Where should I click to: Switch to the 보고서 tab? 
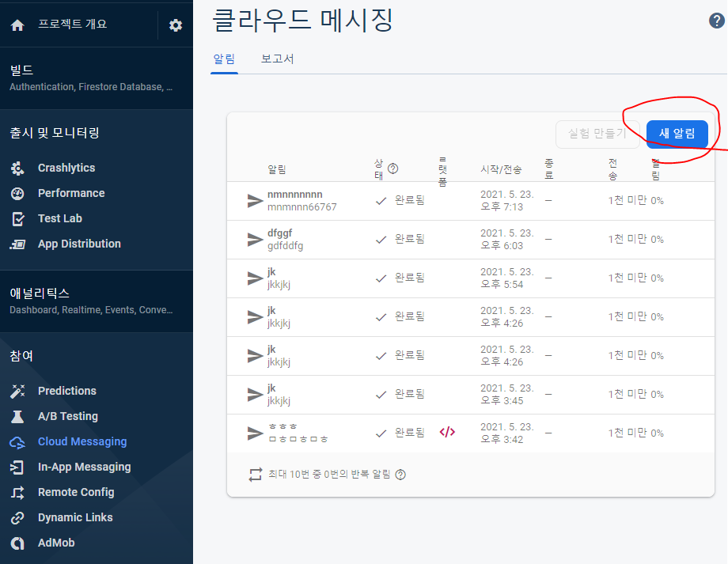point(277,59)
